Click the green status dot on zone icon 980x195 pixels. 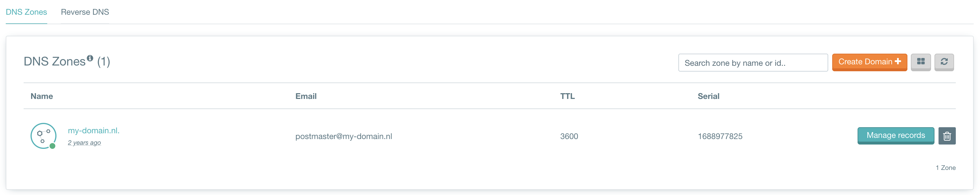click(x=52, y=146)
